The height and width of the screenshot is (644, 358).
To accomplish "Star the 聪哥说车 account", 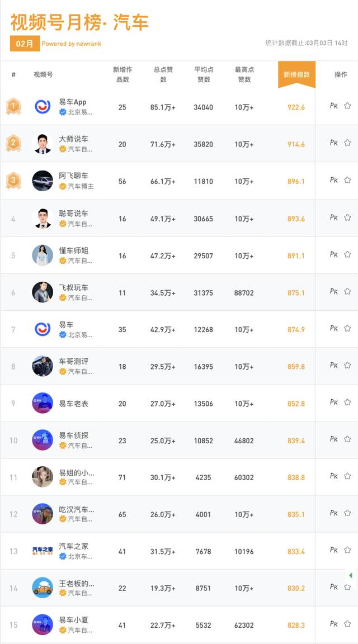I will 347,217.
